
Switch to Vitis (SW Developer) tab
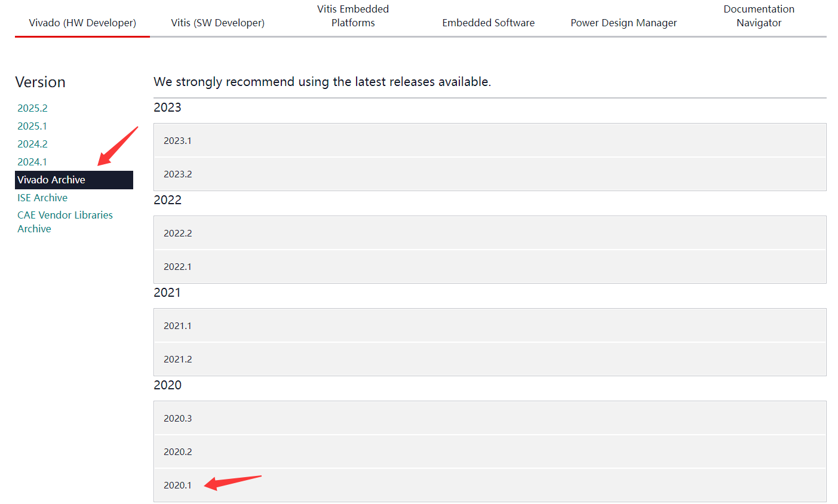pyautogui.click(x=217, y=23)
